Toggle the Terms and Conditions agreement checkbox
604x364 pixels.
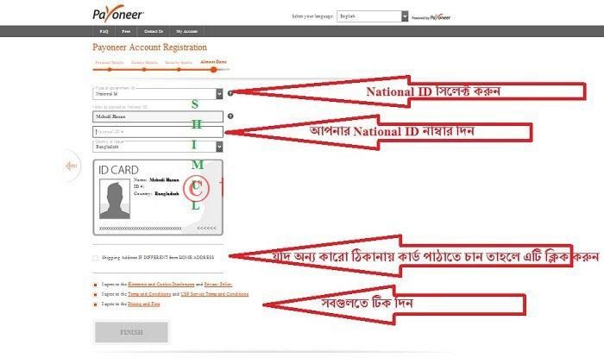pos(96,294)
